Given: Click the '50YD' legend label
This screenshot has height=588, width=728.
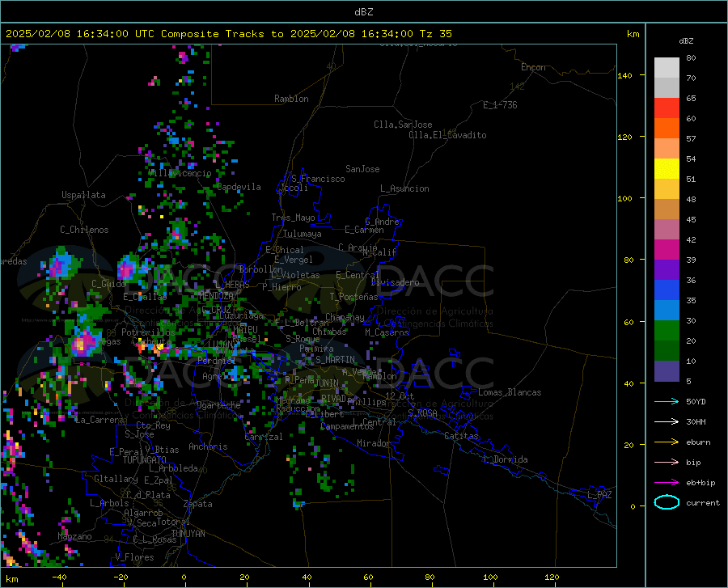Looking at the screenshot, I should click(696, 401).
